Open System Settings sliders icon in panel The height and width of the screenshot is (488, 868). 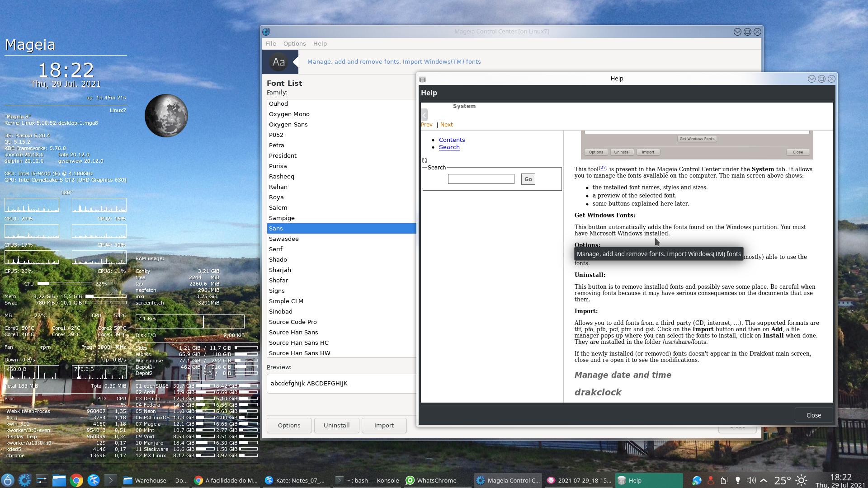coord(42,480)
